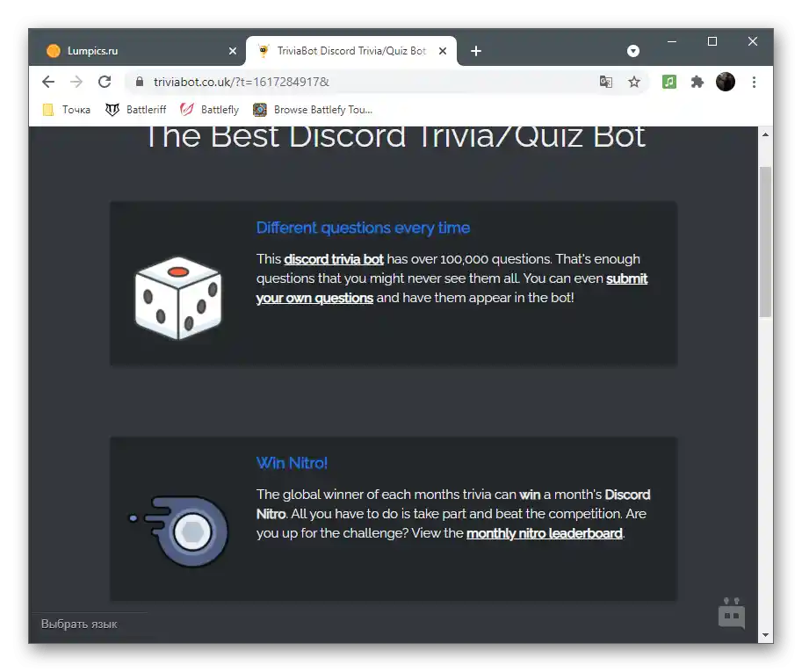
Task: Follow the discord trivia bot link
Action: [334, 259]
